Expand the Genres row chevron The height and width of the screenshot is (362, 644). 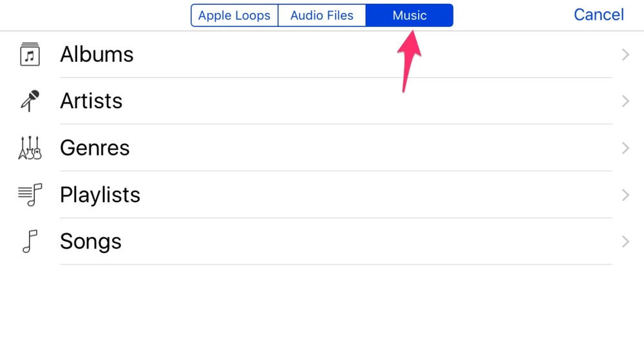click(625, 148)
